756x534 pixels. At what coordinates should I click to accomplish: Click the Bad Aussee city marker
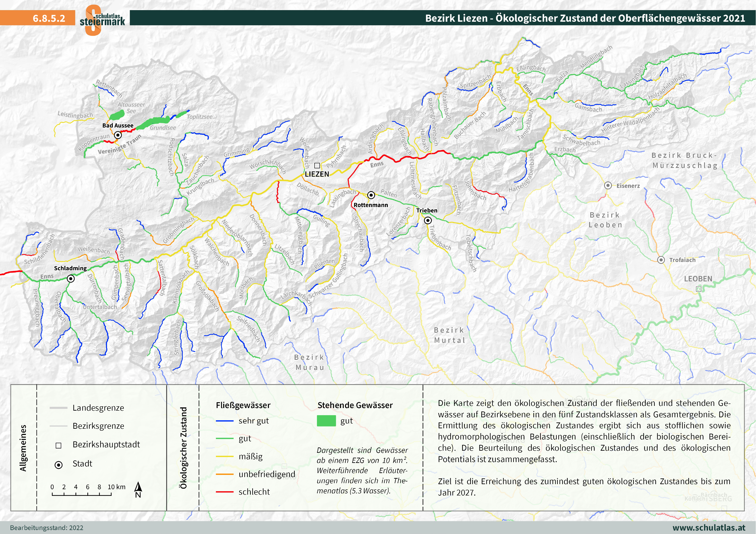(118, 135)
